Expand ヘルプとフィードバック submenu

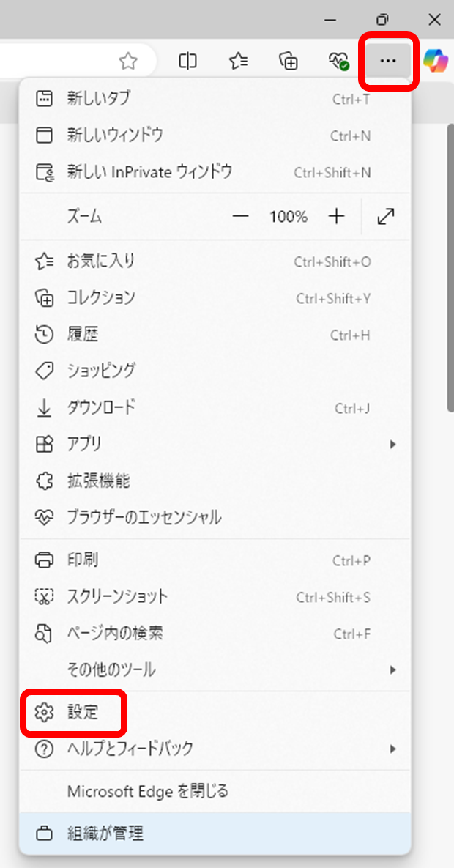tap(215, 749)
